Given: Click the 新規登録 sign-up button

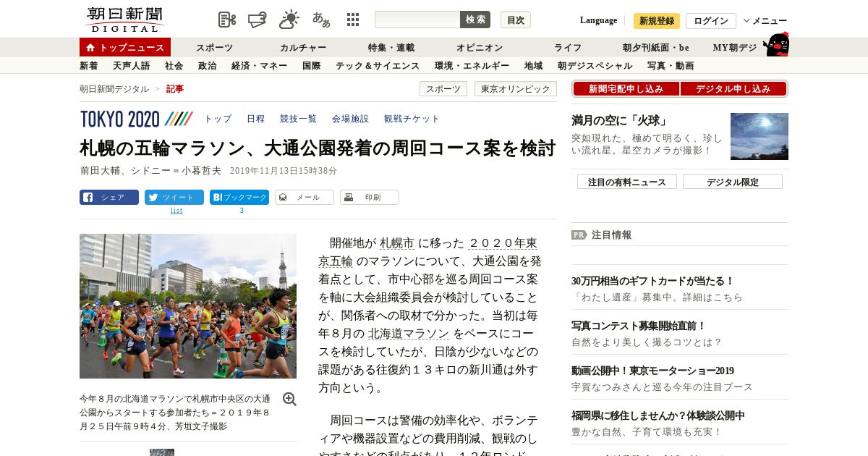Looking at the screenshot, I should coord(657,21).
